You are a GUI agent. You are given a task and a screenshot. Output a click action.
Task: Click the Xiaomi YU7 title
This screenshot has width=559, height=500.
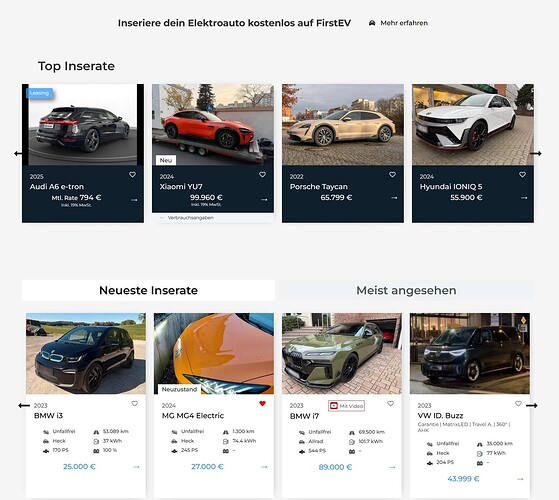pos(181,187)
